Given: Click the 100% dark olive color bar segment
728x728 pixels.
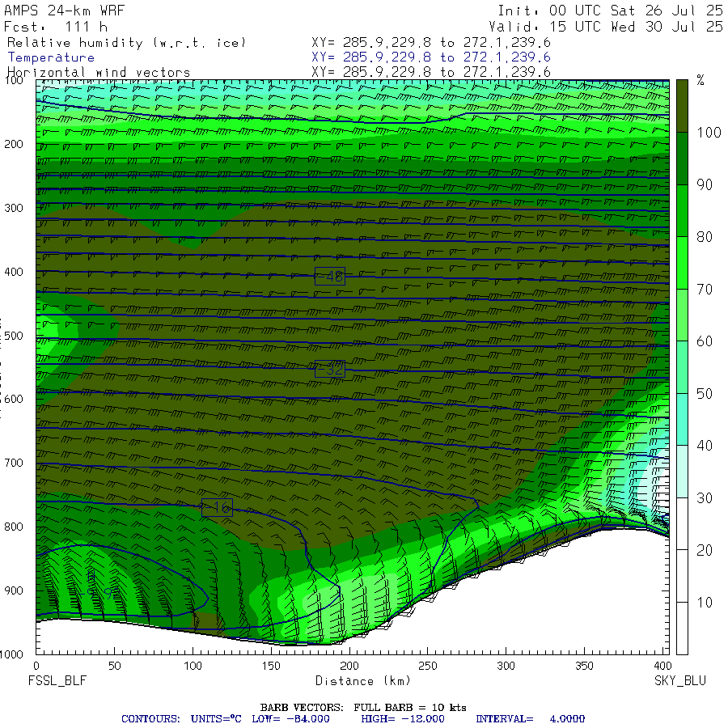Looking at the screenshot, I should pos(682,106).
